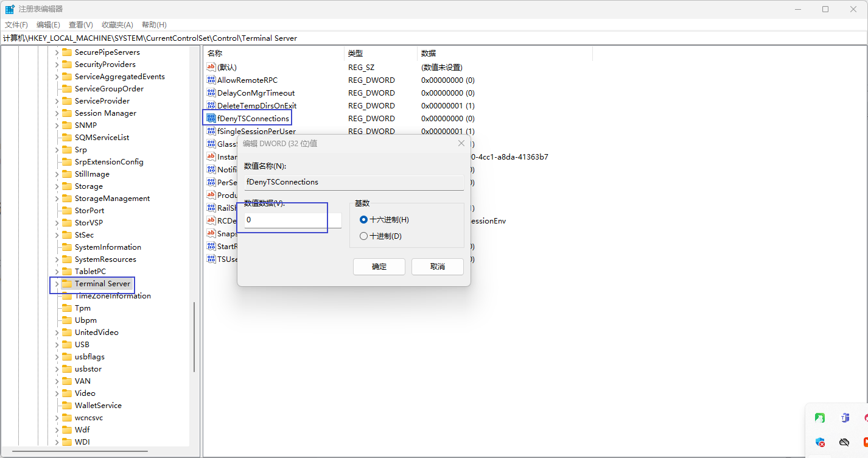Click DeleteTempDirsOnExit data 0x00000001 (1)
Viewport: 868px width, 458px height.
448,105
